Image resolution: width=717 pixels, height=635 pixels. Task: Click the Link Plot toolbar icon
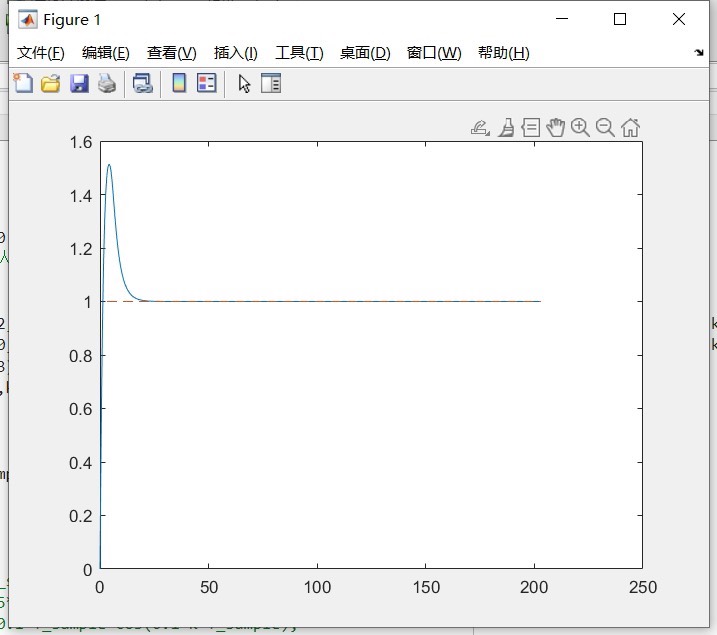click(143, 84)
